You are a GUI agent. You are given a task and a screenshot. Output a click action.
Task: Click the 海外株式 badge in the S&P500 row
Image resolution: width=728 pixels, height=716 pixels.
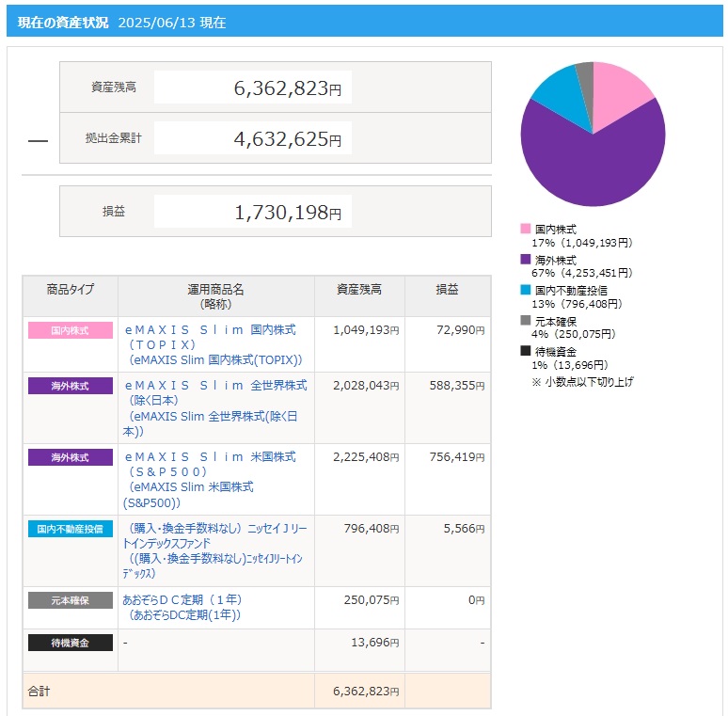tap(71, 457)
